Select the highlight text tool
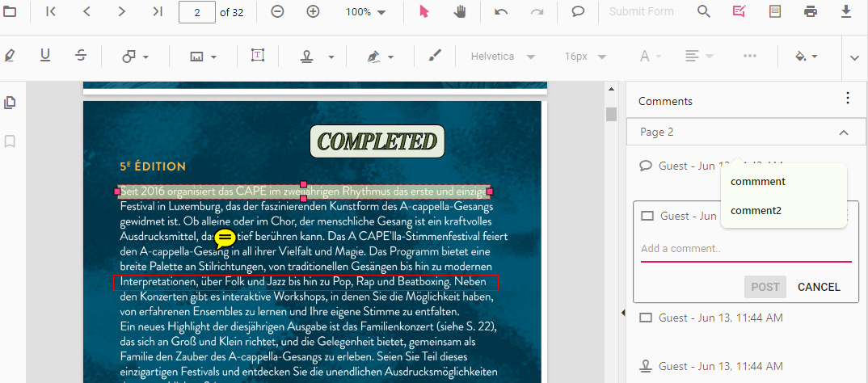868x383 pixels. pos(9,56)
